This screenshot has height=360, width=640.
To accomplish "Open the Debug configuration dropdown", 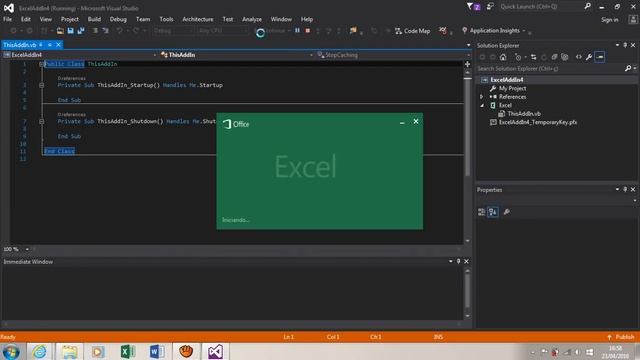I will 172,31.
